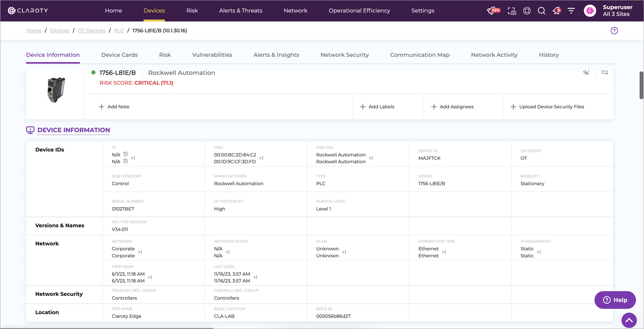This screenshot has height=329, width=644.
Task: Switch to the Network Security tab
Action: [x=345, y=55]
